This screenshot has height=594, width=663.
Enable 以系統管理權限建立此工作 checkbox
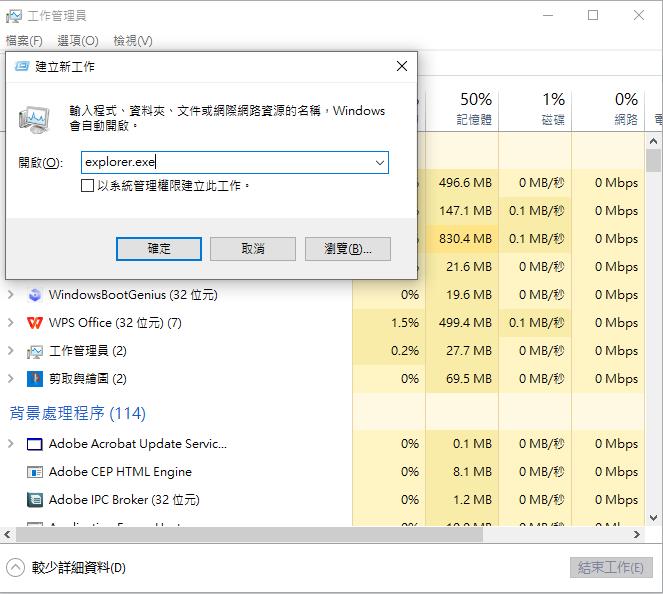click(87, 186)
